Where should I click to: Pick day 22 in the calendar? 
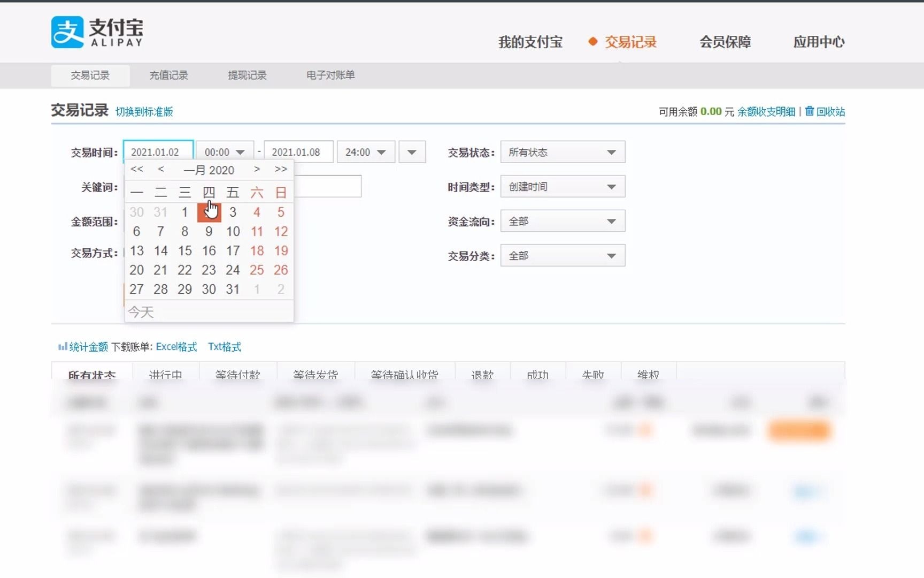(185, 270)
